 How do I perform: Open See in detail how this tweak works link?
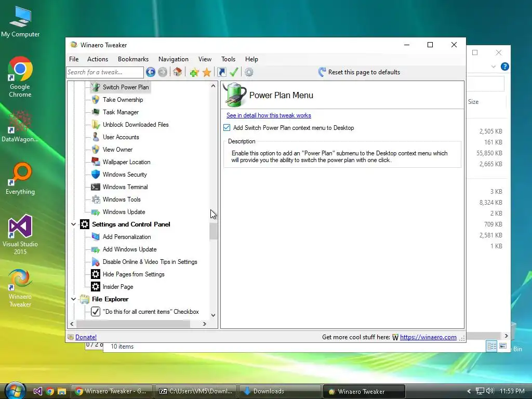tap(269, 115)
